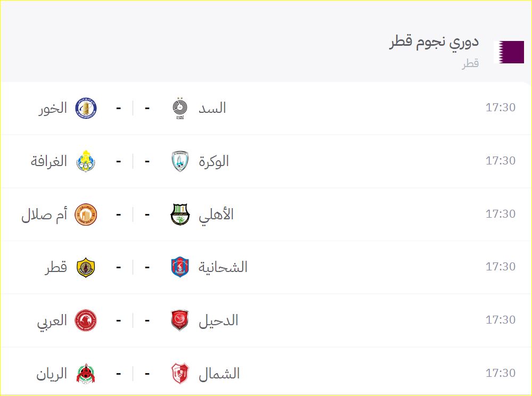Screen dimensions: 532x396
Task: Click the Qatar SC club crest
Action: click(86, 267)
